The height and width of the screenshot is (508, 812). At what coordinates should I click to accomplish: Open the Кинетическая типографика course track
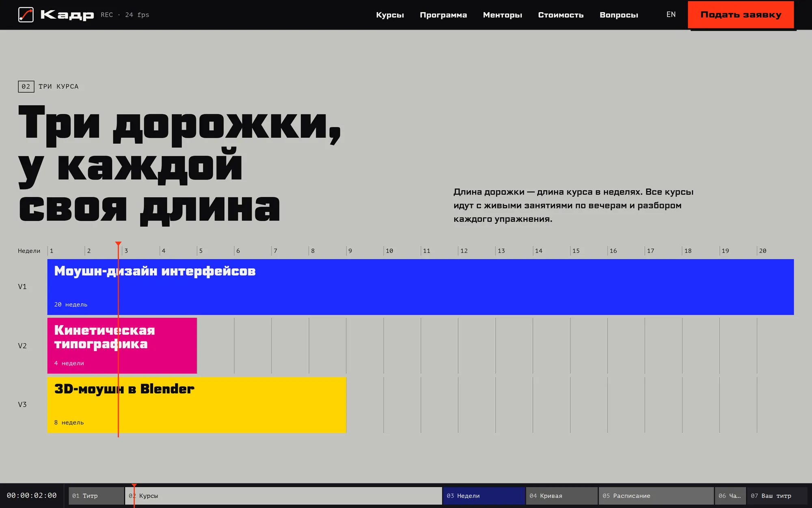click(122, 346)
